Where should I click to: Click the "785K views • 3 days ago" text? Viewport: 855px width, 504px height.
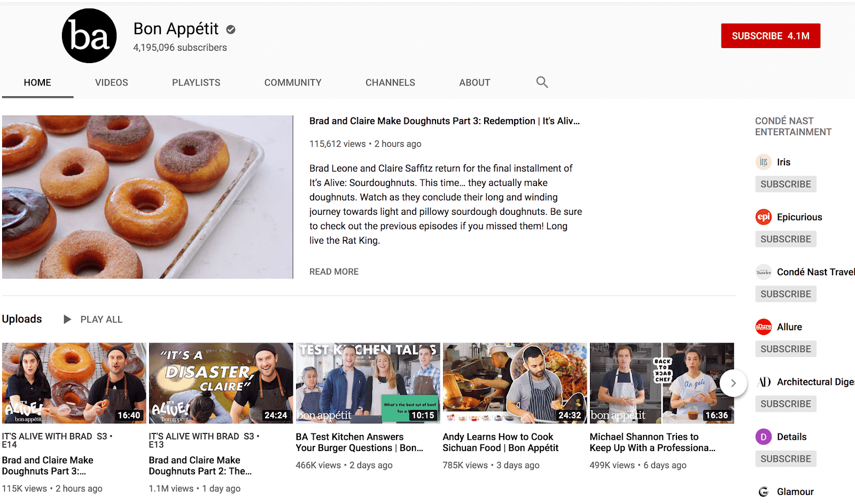[491, 465]
